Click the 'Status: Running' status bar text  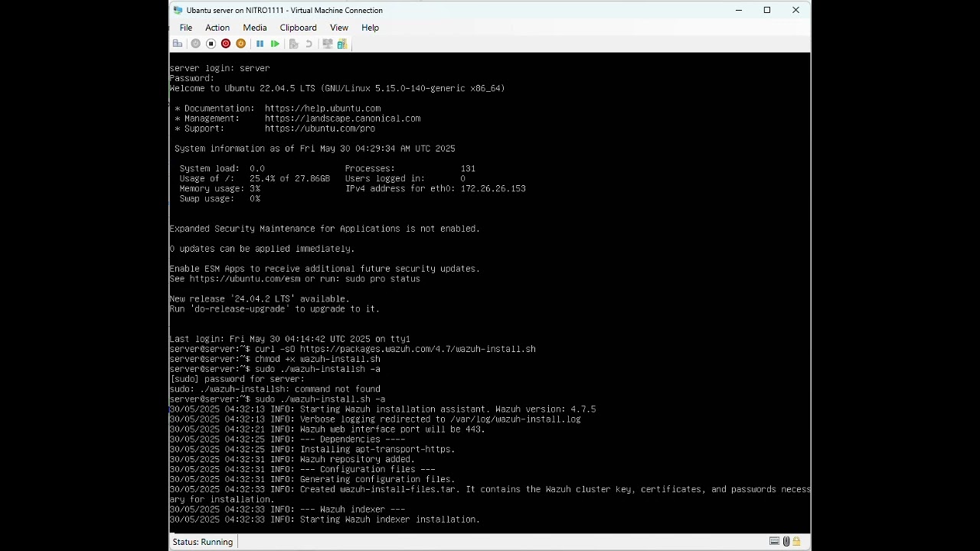pyautogui.click(x=203, y=542)
